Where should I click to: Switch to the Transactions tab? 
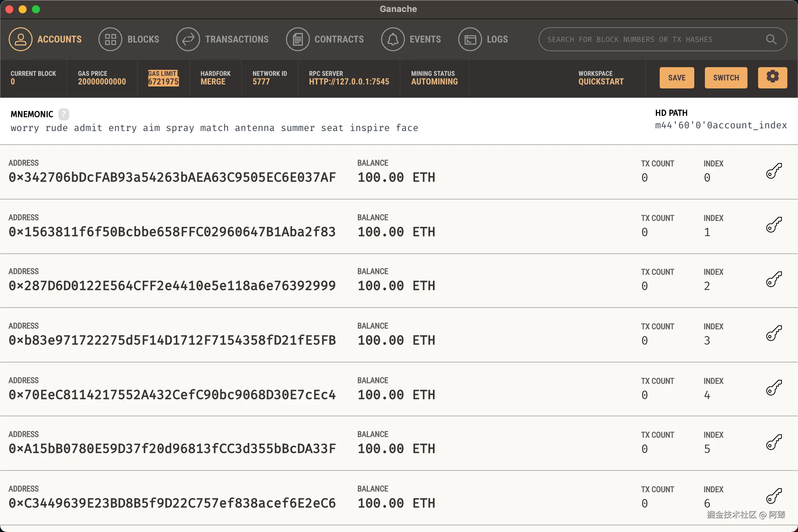(222, 39)
